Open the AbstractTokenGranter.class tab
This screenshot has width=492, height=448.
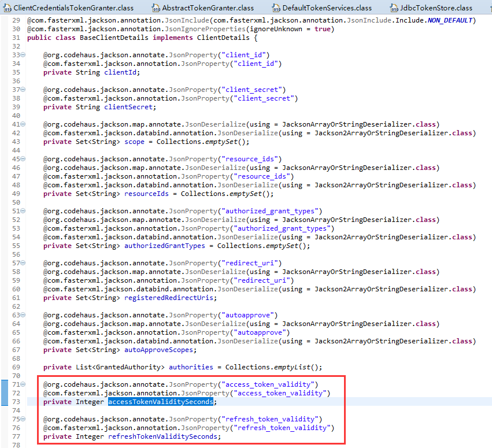(x=203, y=8)
